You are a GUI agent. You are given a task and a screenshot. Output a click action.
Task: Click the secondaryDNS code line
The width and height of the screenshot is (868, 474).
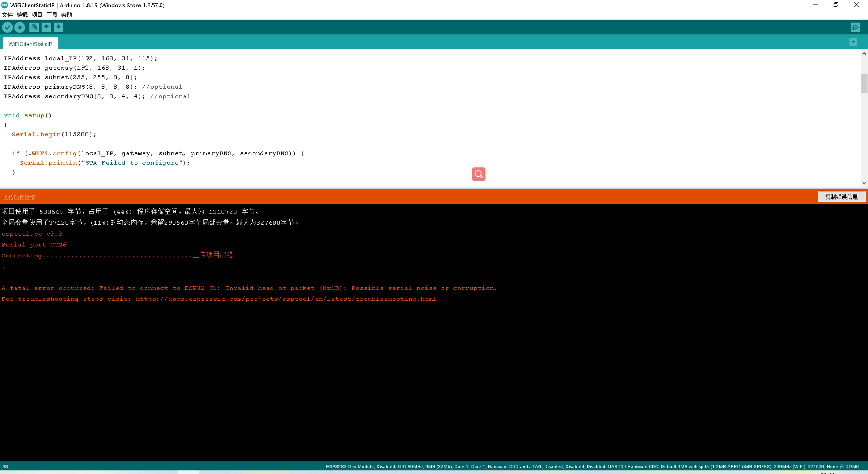(97, 96)
